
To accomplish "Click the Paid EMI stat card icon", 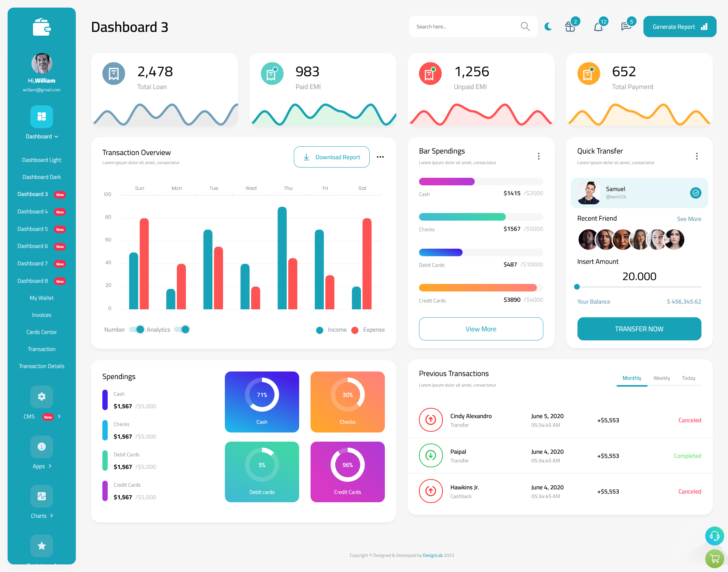I will coord(271,74).
